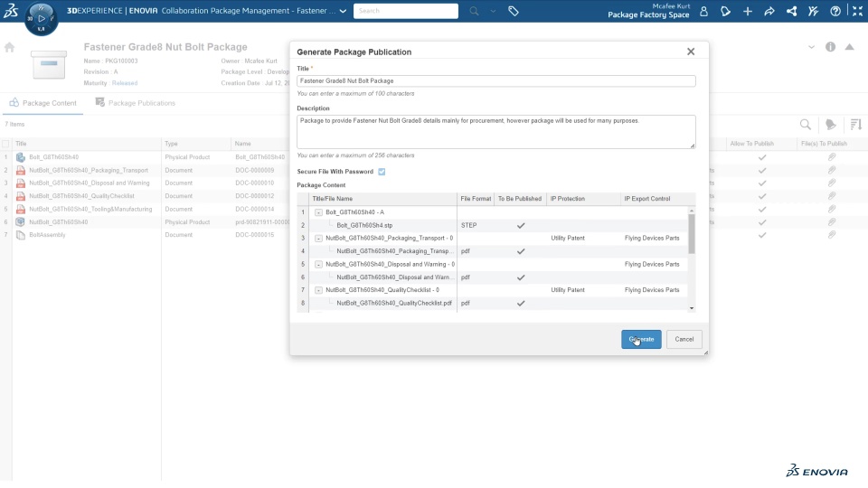Click the list sort icon

[856, 125]
